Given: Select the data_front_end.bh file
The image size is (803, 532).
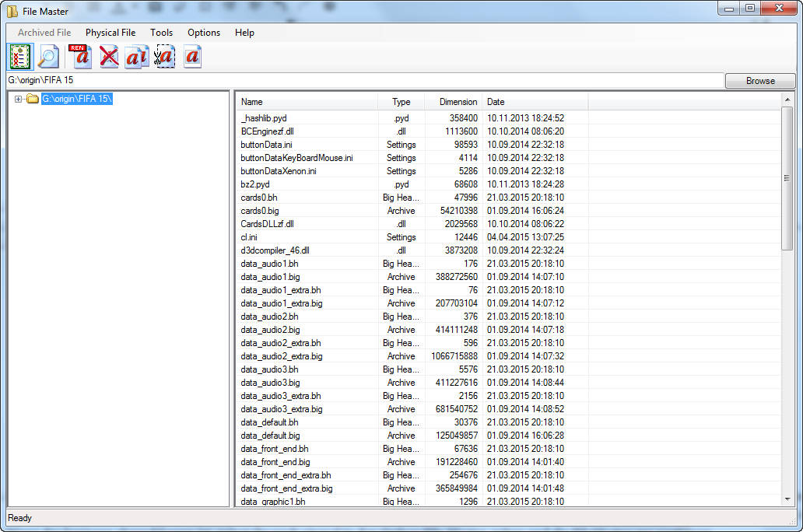Looking at the screenshot, I should click(x=275, y=449).
